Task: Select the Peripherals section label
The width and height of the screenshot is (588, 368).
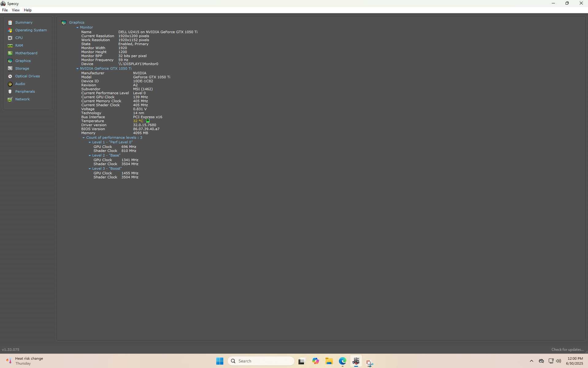Action: [25, 91]
